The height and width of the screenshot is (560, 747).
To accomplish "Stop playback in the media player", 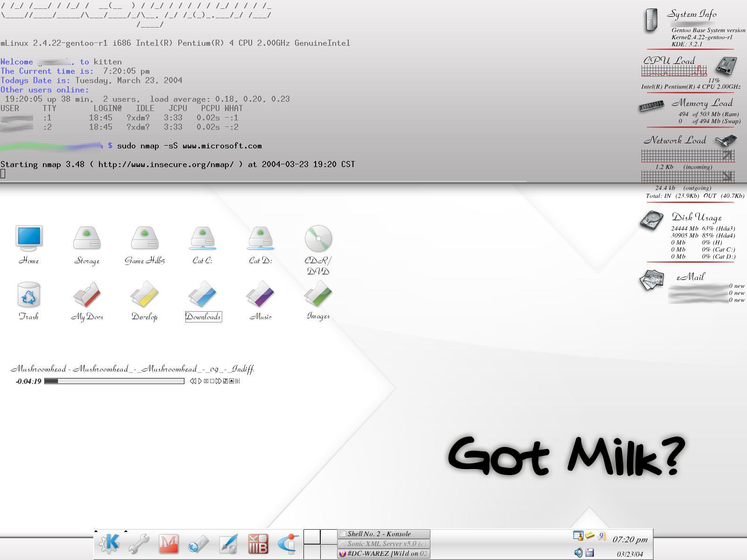I will click(x=212, y=381).
